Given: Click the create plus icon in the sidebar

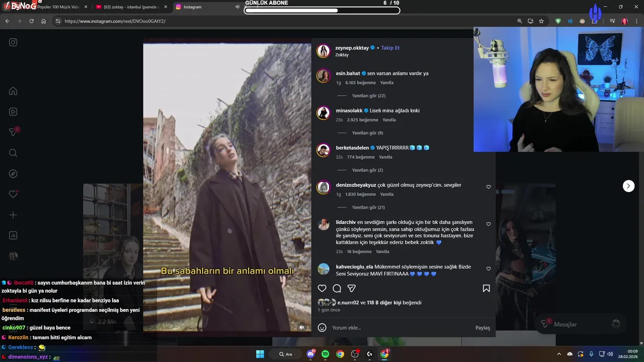Looking at the screenshot, I should (13, 215).
